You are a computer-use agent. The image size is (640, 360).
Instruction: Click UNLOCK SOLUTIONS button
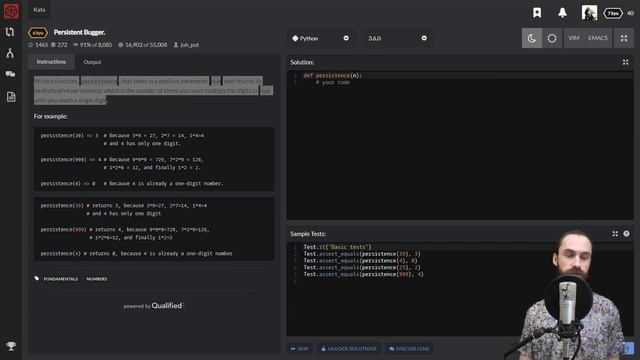(349, 349)
